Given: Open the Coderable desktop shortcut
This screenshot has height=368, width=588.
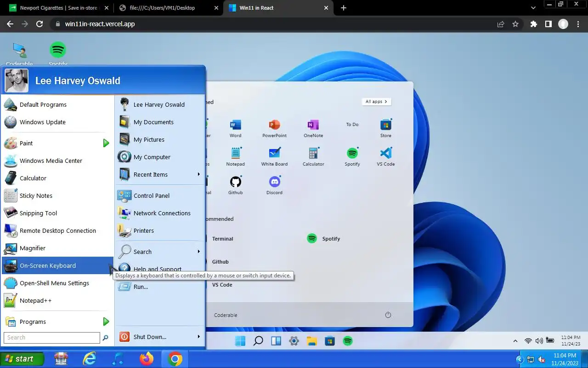Looking at the screenshot, I should click(19, 53).
